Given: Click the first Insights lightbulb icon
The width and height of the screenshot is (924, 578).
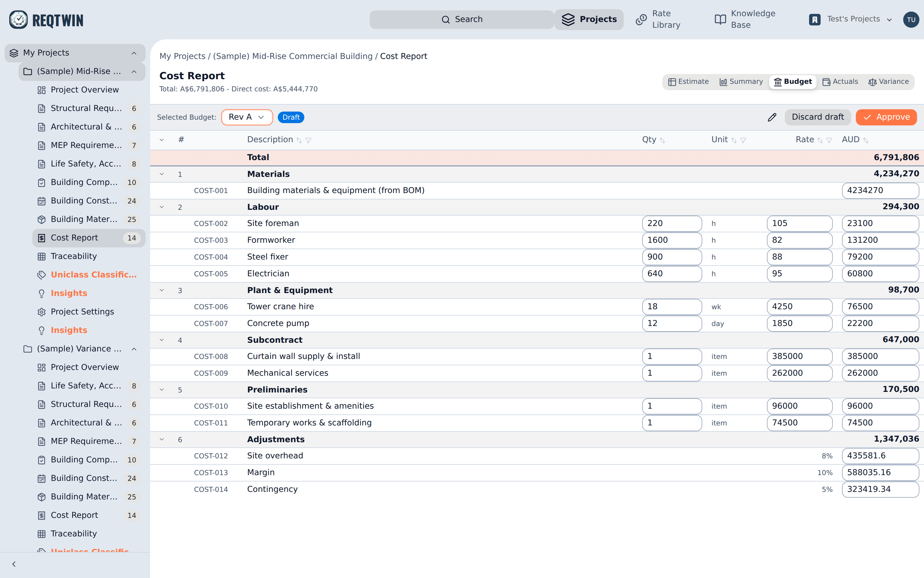Looking at the screenshot, I should point(42,293).
